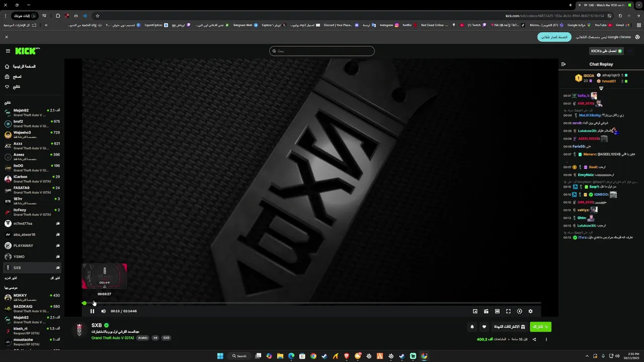Screen dimensions: 644x362
Task: Open recommended channel klash_rt
Action: click(x=32, y=331)
